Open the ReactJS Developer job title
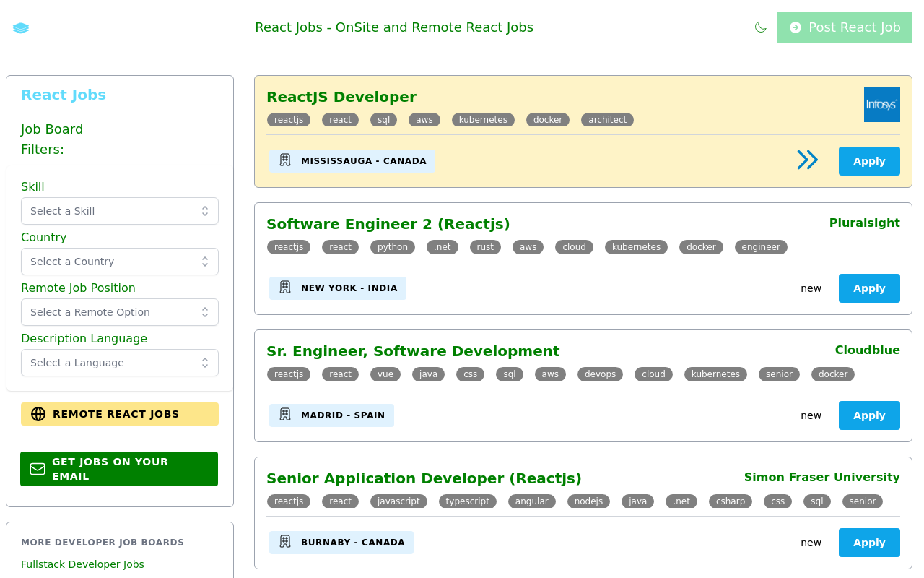 [x=341, y=97]
